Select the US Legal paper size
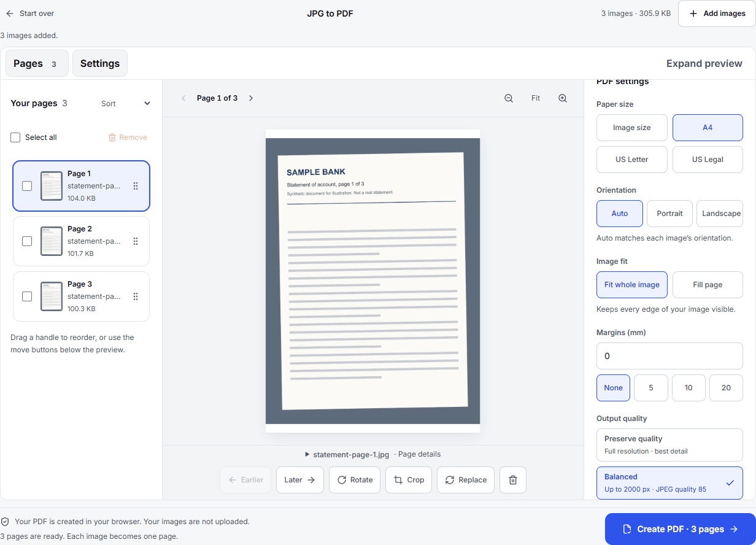 point(708,160)
